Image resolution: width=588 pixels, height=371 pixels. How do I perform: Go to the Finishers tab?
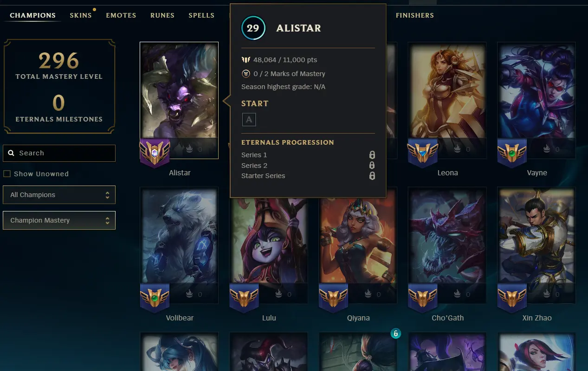click(x=415, y=15)
